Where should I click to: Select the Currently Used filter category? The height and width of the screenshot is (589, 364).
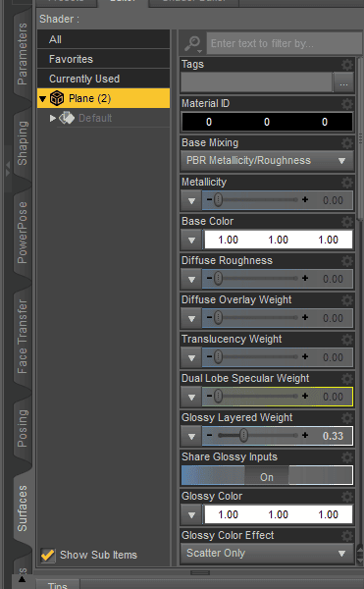coord(103,79)
